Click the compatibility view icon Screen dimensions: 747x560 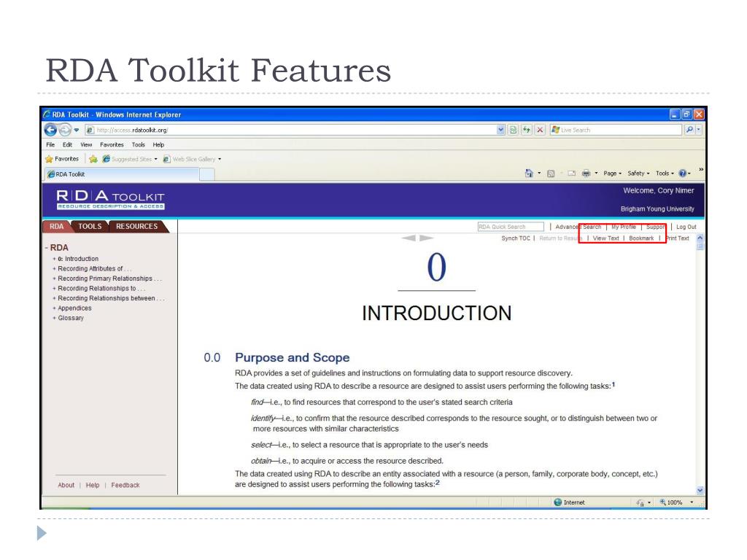(513, 130)
